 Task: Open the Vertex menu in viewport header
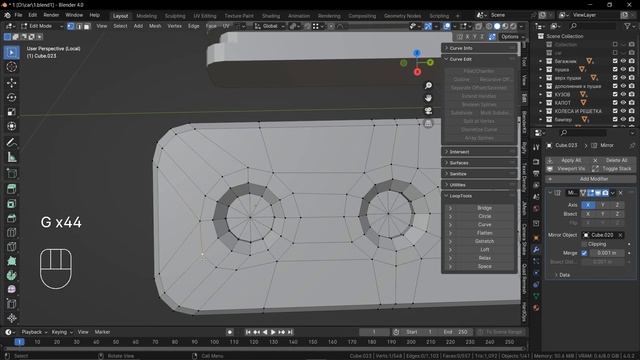174,26
